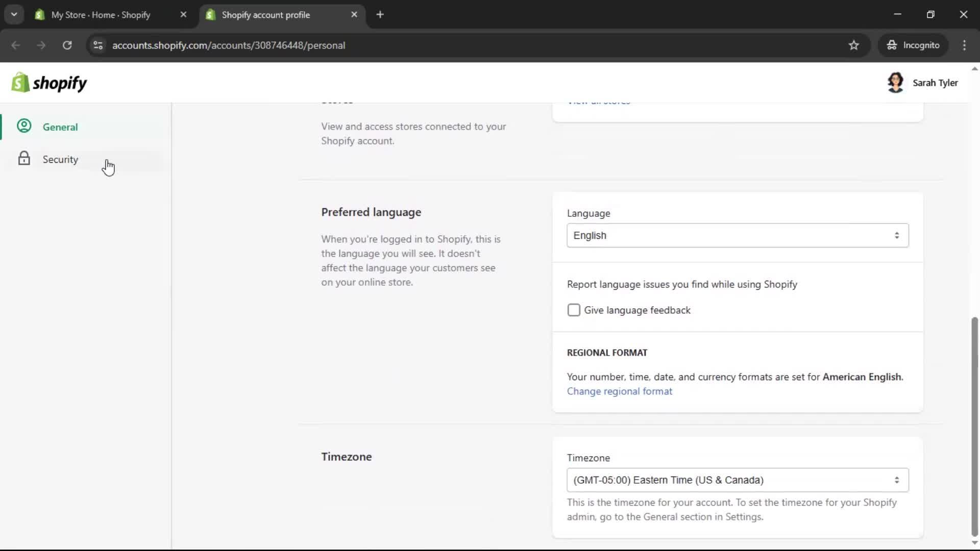This screenshot has width=980, height=551.
Task: Click the Security padlock icon in sidebar
Action: (23, 159)
